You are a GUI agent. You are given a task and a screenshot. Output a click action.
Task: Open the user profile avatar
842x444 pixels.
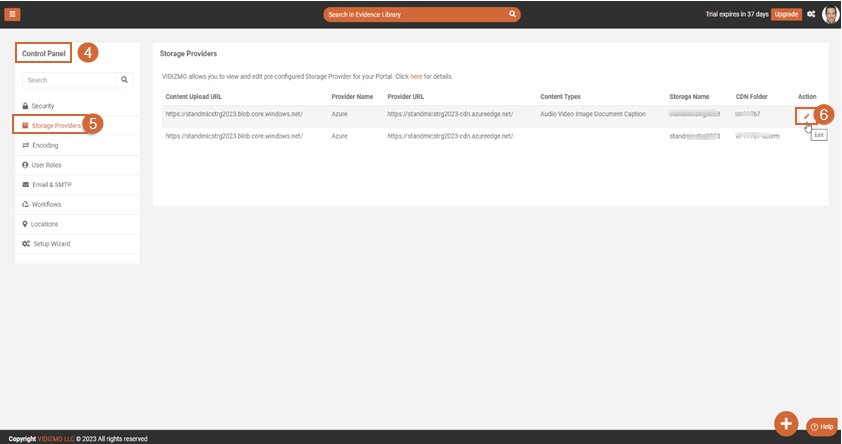point(830,14)
